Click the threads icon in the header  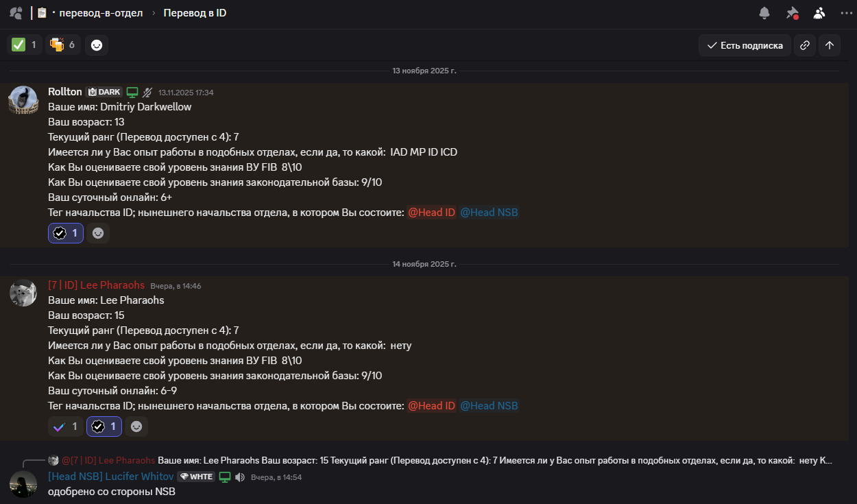click(x=16, y=13)
